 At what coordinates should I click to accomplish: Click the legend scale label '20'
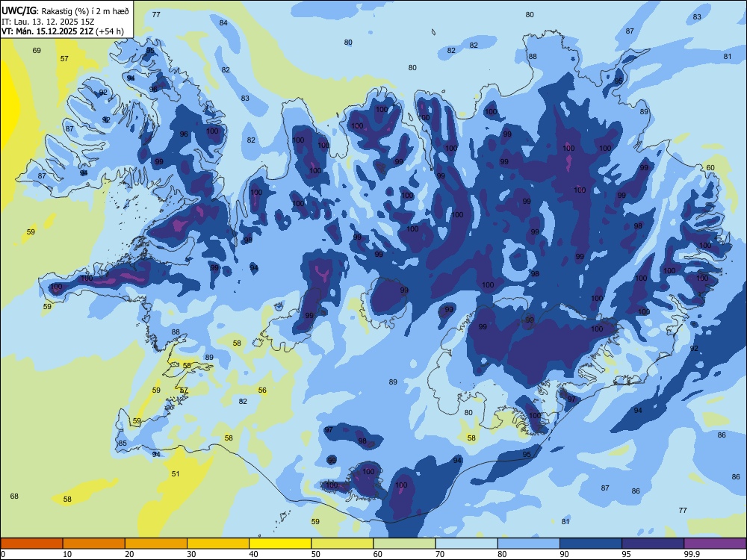click(x=129, y=554)
